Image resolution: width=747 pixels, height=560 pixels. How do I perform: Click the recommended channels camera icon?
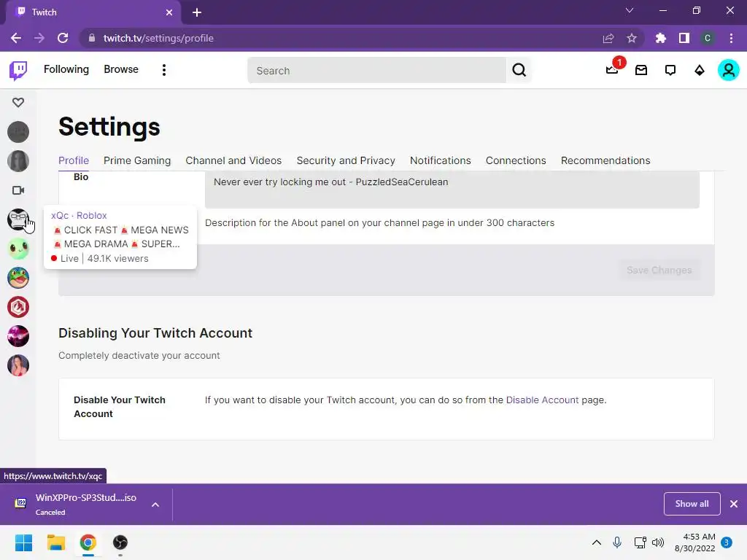(18, 190)
